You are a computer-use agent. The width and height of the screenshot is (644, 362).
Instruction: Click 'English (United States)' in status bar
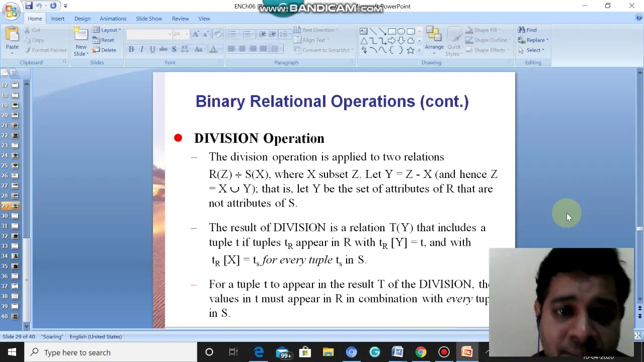(x=96, y=337)
